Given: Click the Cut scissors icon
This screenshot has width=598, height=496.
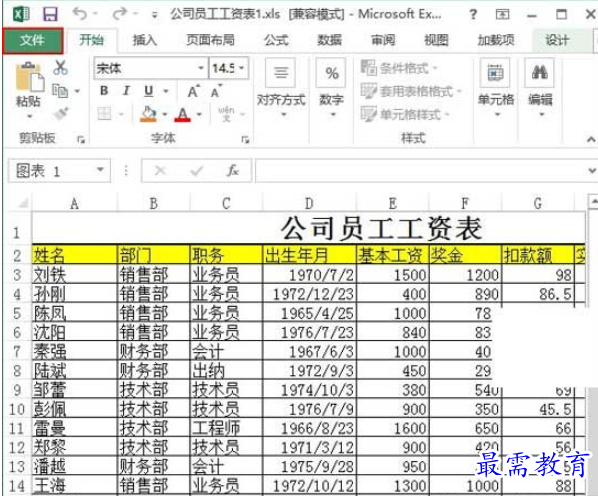Looking at the screenshot, I should pyautogui.click(x=60, y=67).
